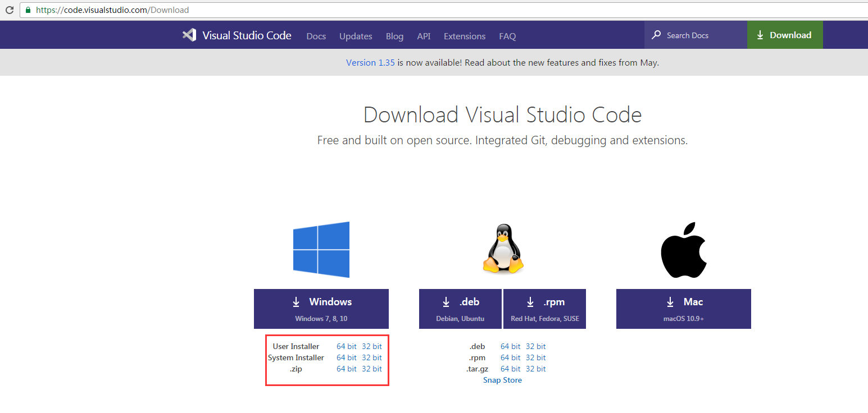Download Windows .zip 32 bit
868x413 pixels.
[372, 369]
